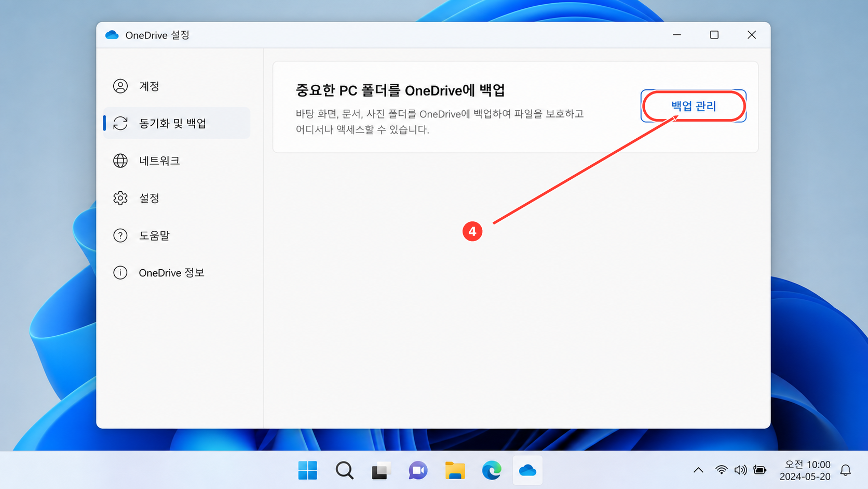The height and width of the screenshot is (489, 868).
Task: Minimize the OneDrive 설정 window
Action: [677, 35]
